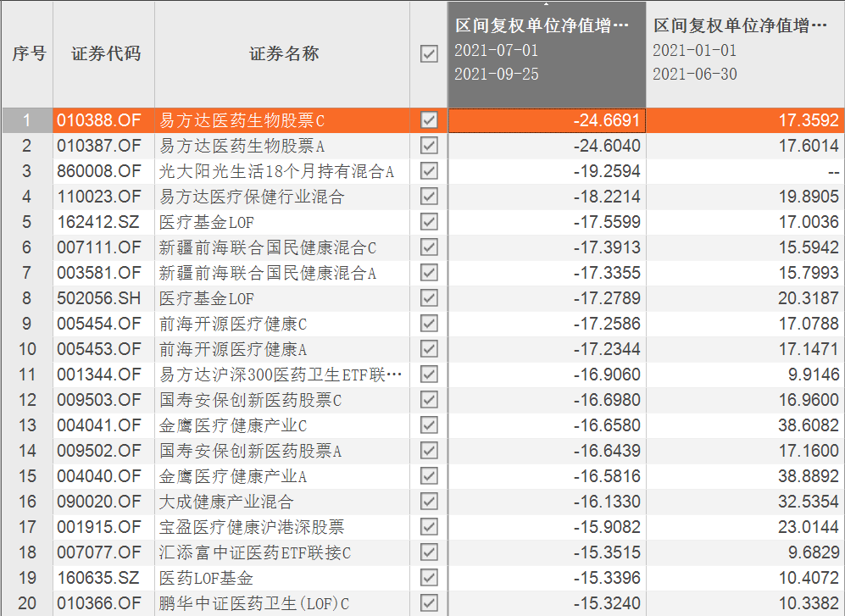This screenshot has height=616, width=845.
Task: Toggle the checkbox for 005453.OF
Action: click(429, 349)
